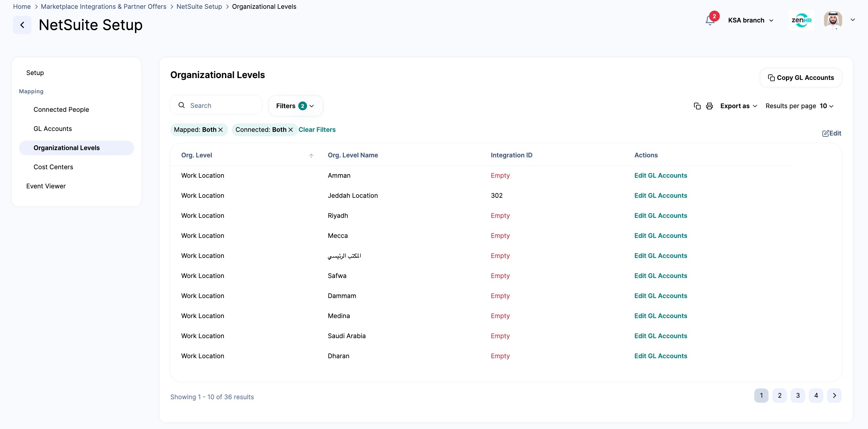
Task: Open Setup in sidebar
Action: (35, 73)
